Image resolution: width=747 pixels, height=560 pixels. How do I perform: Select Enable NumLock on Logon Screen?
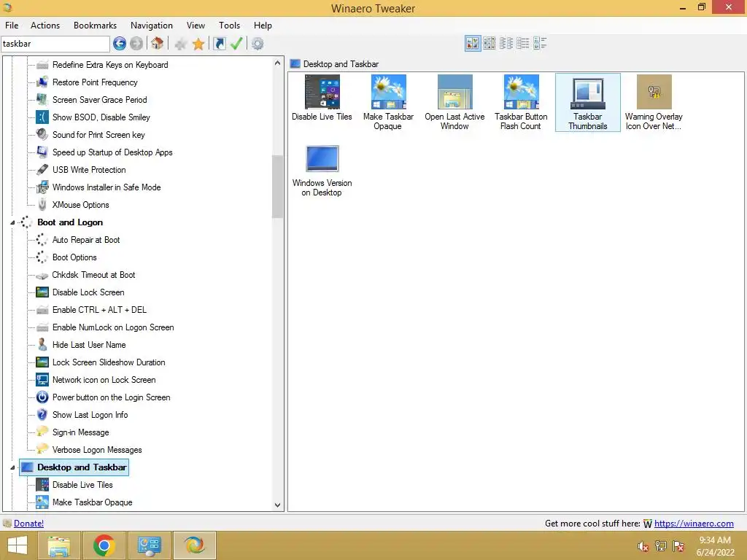click(113, 327)
